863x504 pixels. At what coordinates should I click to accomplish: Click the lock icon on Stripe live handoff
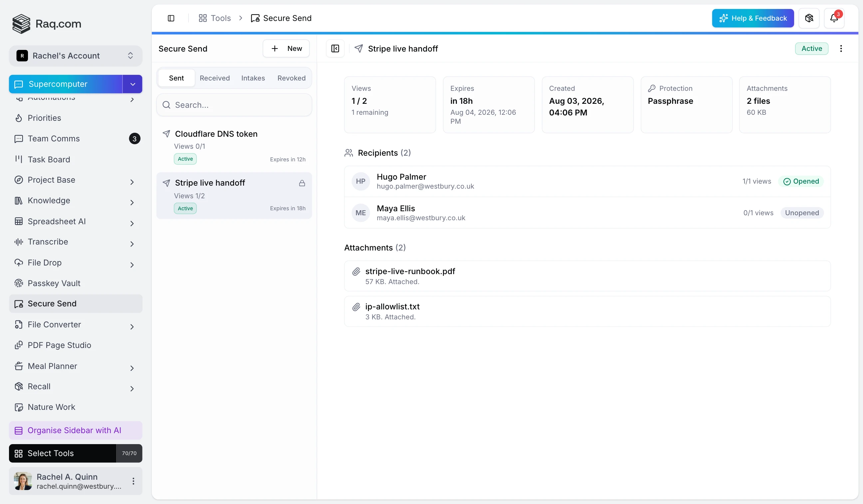pyautogui.click(x=302, y=183)
